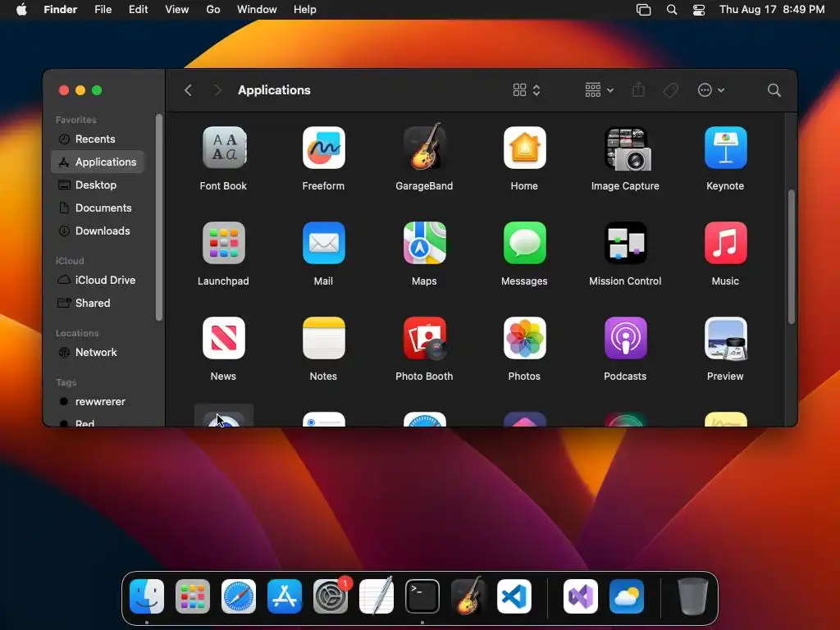Open the Notes app icon
Screen dimensions: 840x630
323,338
